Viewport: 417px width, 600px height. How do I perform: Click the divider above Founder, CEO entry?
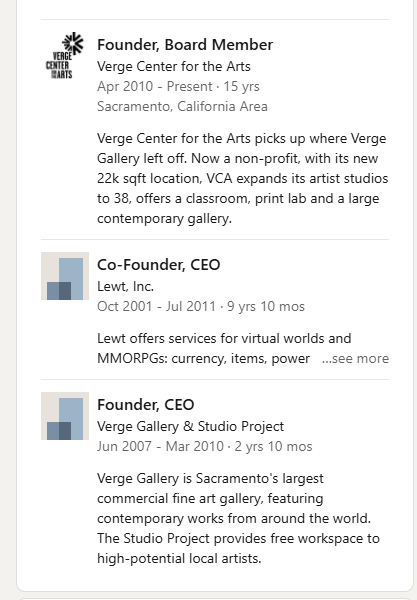[x=215, y=380]
